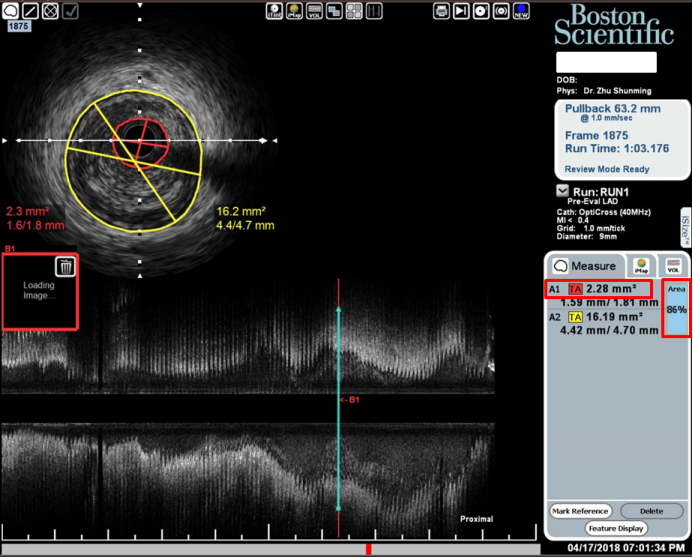Select the area trace measurement tool
The image size is (693, 558).
(x=10, y=11)
